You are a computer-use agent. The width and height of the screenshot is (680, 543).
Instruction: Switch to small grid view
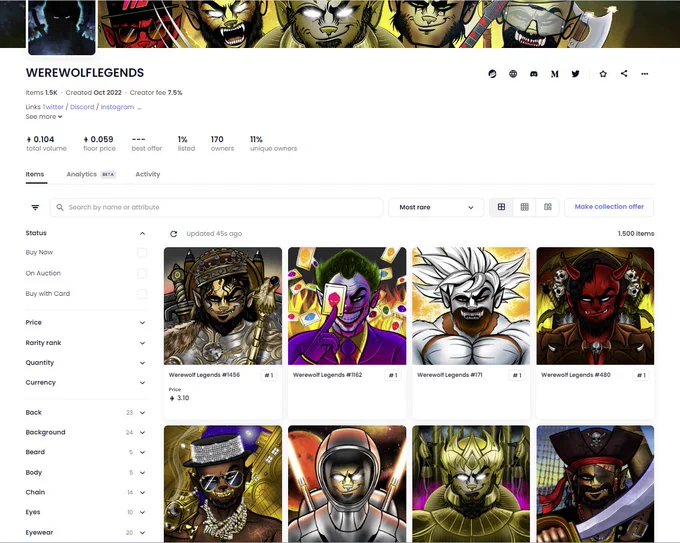coord(524,207)
